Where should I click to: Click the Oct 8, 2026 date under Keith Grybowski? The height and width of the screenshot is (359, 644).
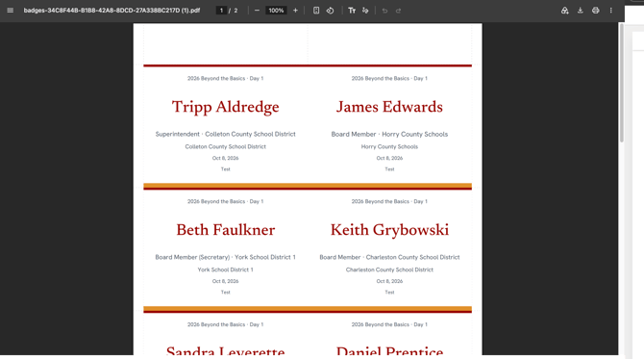click(389, 281)
